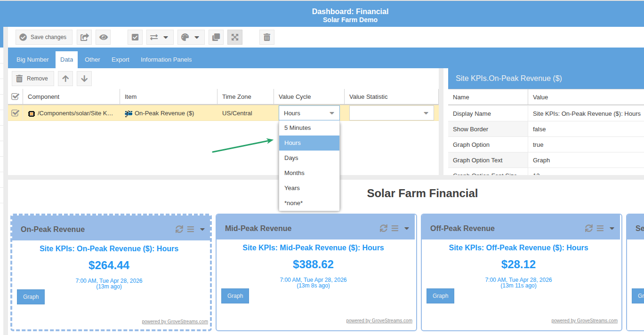
Task: Click the check mark toolbar icon
Action: point(135,37)
